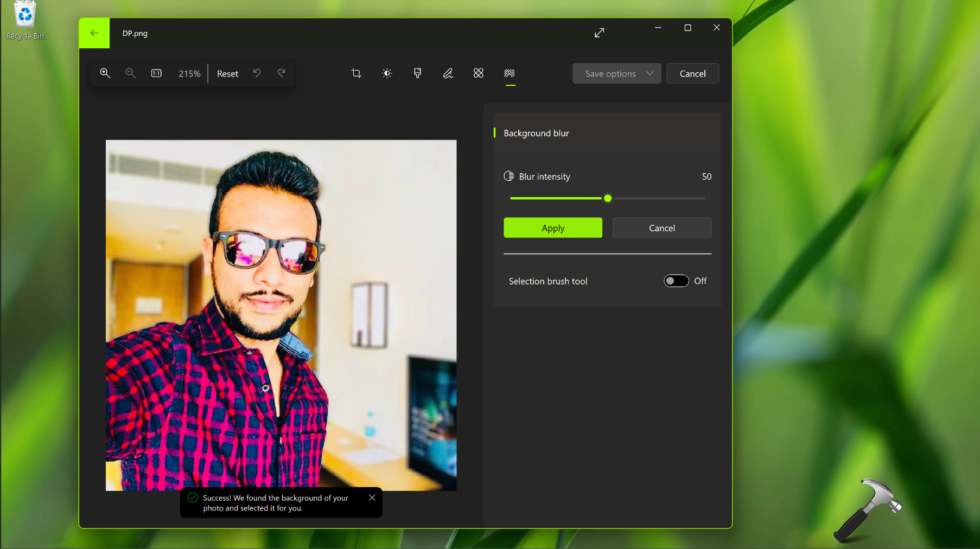The image size is (980, 549).
Task: Select the Retouch tool
Action: coord(478,73)
